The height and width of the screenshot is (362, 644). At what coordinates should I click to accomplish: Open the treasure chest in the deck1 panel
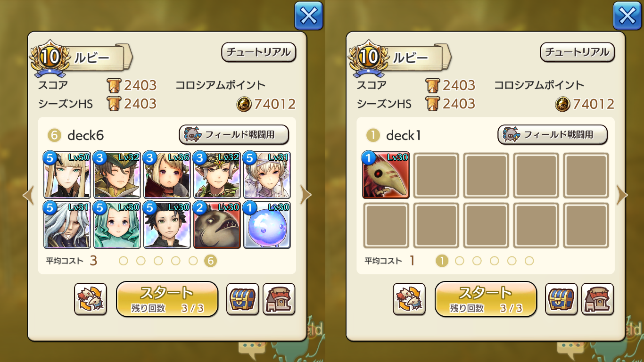pyautogui.click(x=561, y=299)
